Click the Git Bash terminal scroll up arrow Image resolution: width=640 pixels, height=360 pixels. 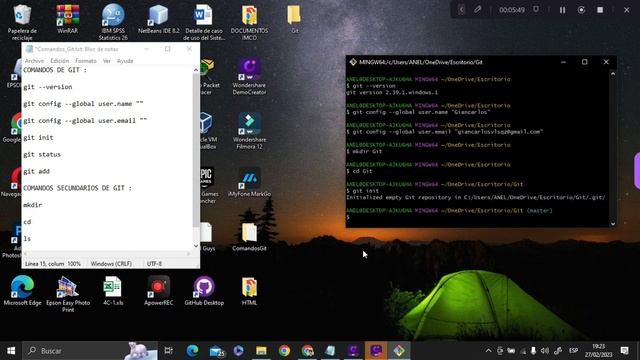click(x=613, y=74)
